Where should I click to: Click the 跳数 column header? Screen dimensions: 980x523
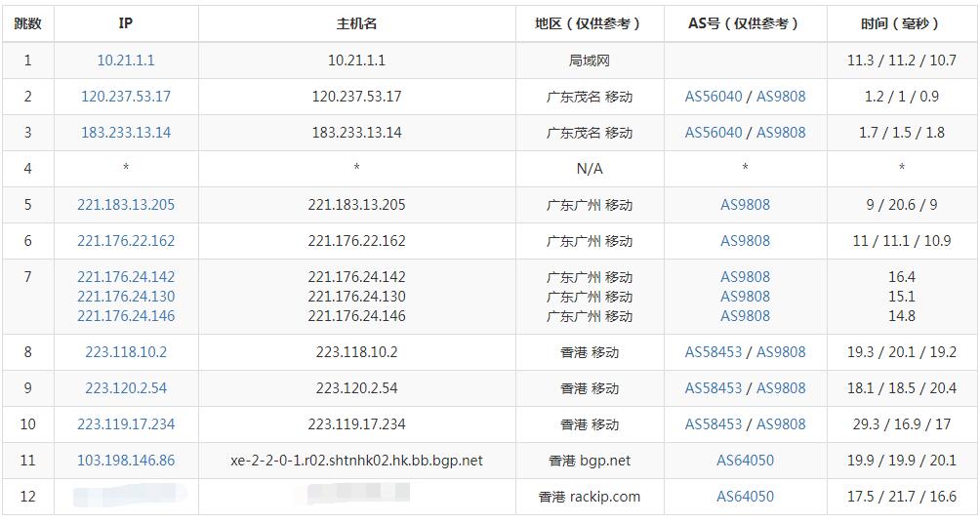[27, 23]
